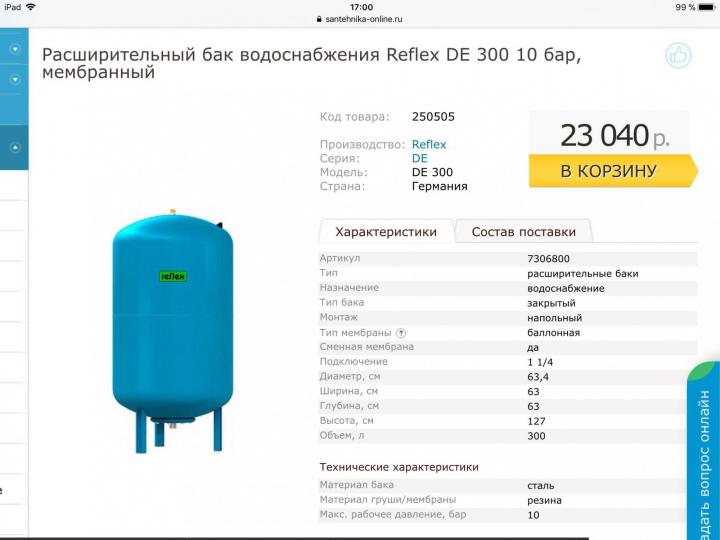Open the ask question online side widget
720x540 pixels.
[x=703, y=452]
